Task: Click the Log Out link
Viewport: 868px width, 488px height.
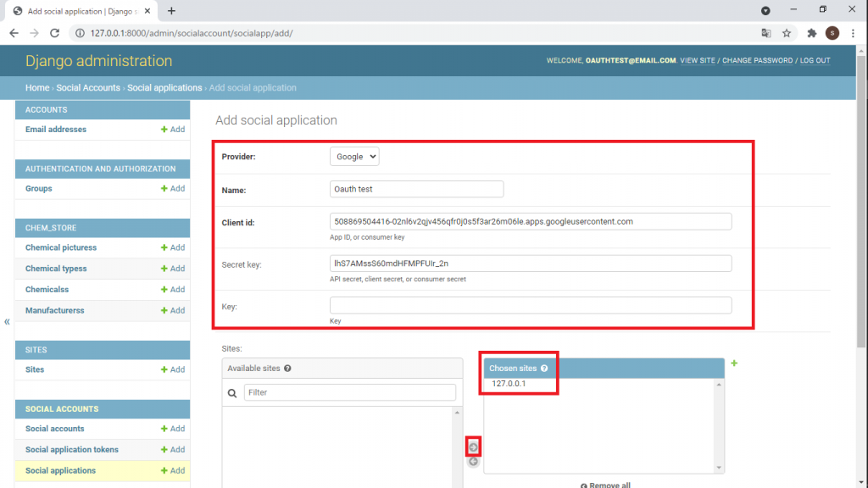Action: coord(815,61)
